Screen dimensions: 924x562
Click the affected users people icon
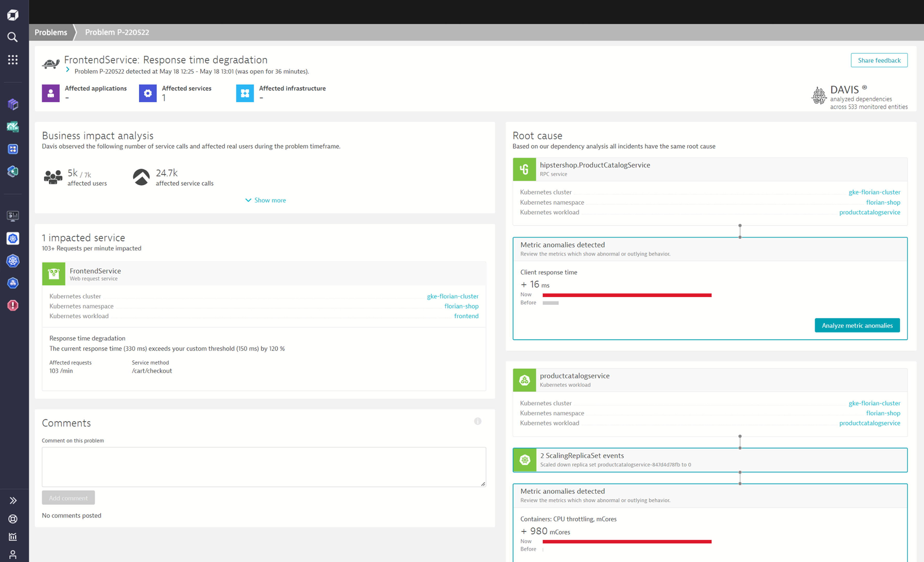coord(53,177)
